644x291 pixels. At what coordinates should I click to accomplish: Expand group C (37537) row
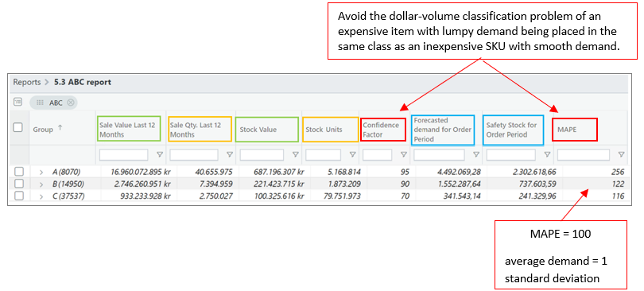pos(41,196)
